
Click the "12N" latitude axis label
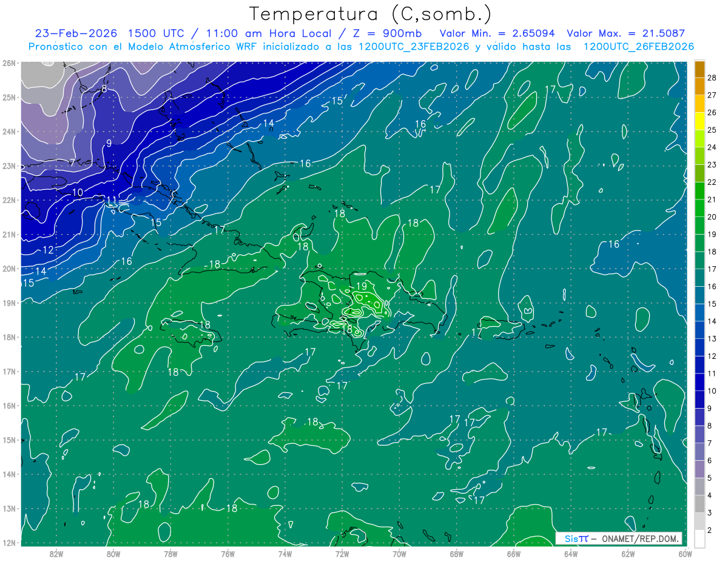click(x=9, y=543)
